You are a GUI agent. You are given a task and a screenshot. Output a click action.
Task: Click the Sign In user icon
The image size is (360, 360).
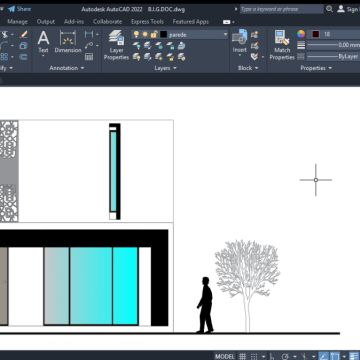341,9
